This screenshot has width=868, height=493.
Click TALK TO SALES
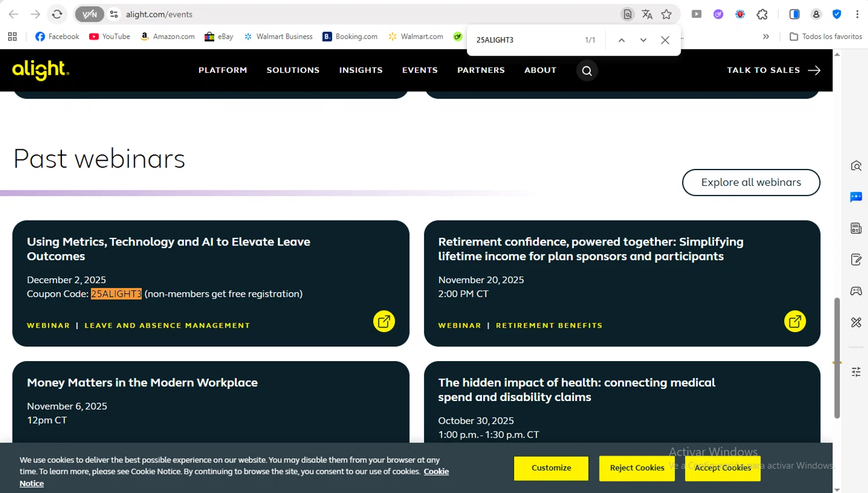click(x=774, y=70)
